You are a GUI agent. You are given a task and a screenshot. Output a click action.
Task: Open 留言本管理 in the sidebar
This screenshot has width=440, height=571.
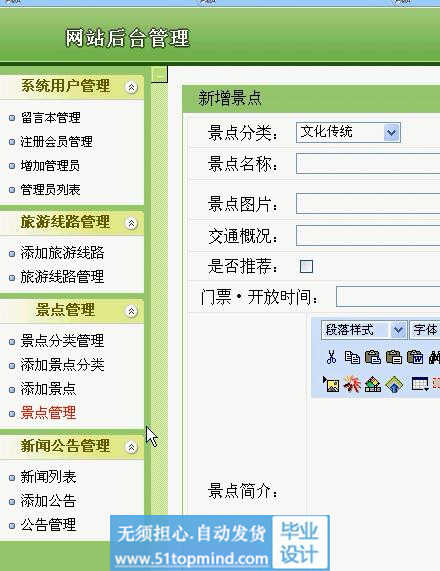pyautogui.click(x=51, y=118)
